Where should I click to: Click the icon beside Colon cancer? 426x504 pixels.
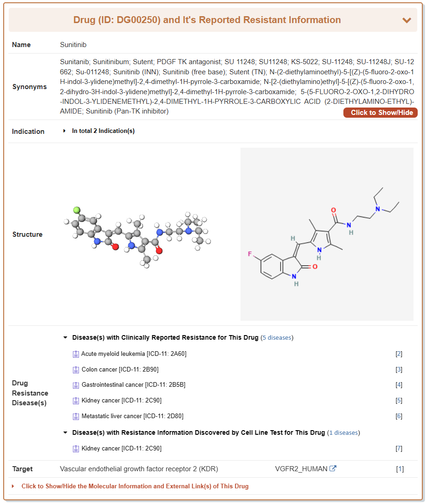click(76, 370)
